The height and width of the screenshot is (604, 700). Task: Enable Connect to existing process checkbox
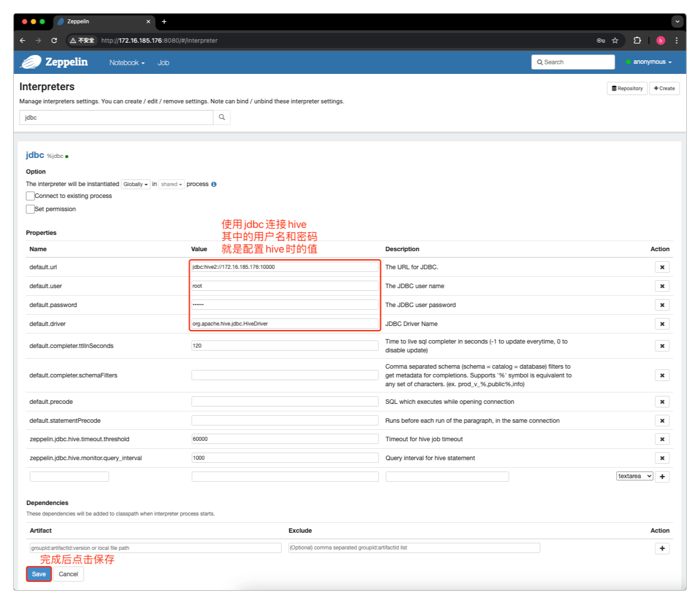30,196
